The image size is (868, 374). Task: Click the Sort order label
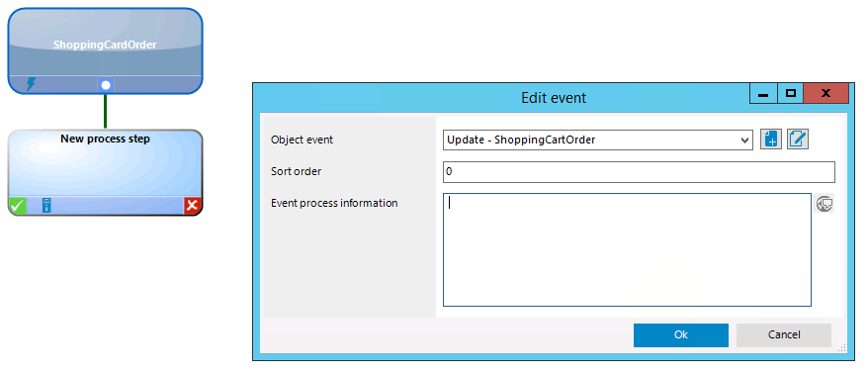(x=297, y=172)
